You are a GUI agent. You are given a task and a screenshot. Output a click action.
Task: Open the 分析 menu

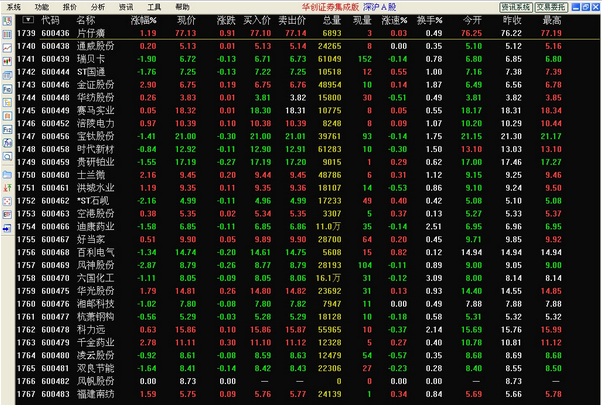(98, 6)
